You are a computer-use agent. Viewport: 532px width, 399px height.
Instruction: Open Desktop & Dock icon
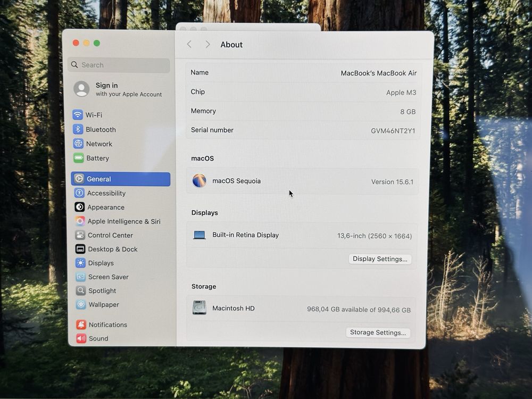(x=80, y=249)
